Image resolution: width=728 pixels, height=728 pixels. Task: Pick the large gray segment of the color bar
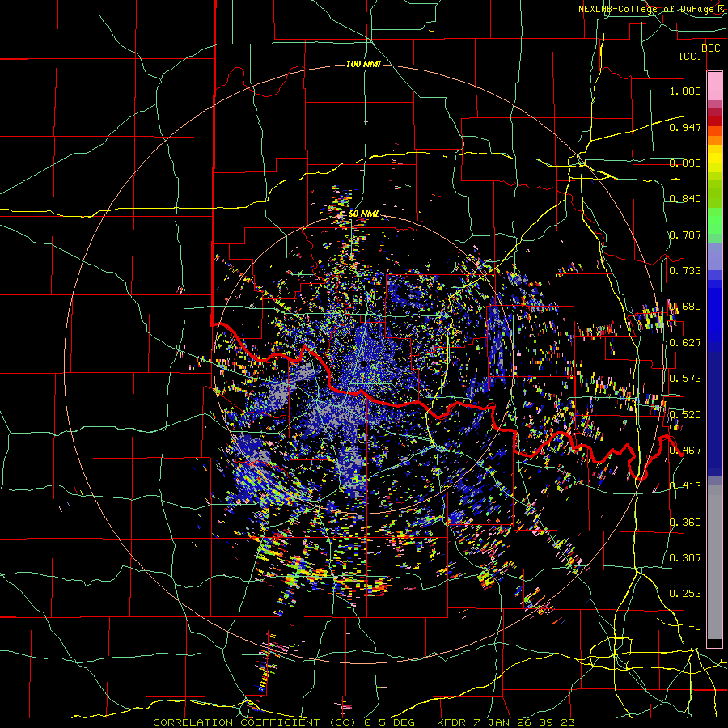coord(714,562)
